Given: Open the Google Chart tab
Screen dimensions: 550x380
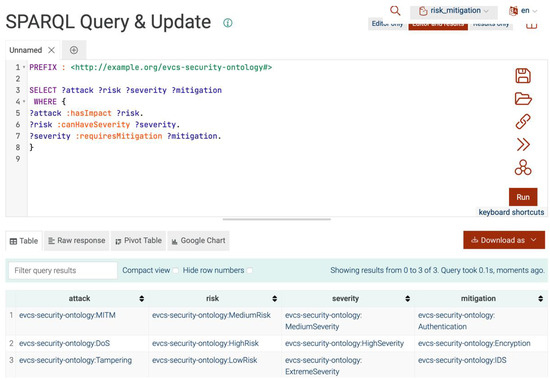Looking at the screenshot, I should pos(198,241).
